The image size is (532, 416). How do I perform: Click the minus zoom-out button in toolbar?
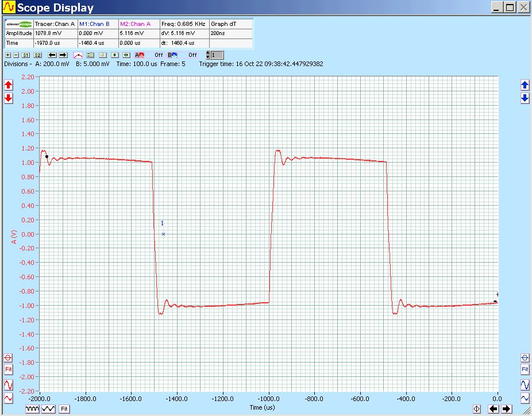point(16,55)
